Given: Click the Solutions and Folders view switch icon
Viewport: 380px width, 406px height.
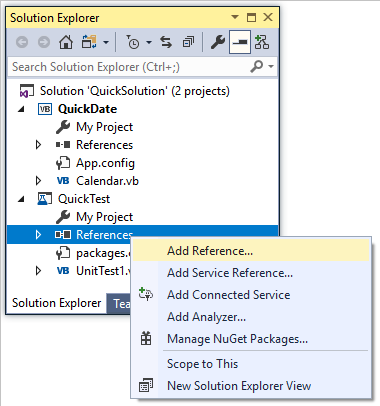Looking at the screenshot, I should pos(89,42).
